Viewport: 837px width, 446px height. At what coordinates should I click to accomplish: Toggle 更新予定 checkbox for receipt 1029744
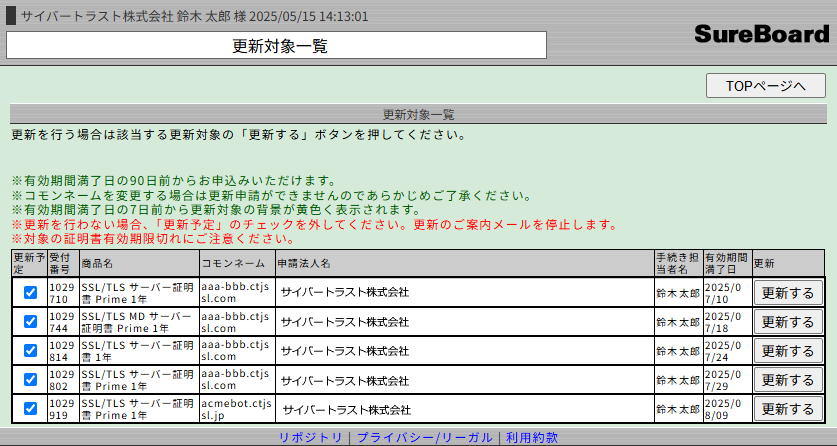(x=30, y=322)
